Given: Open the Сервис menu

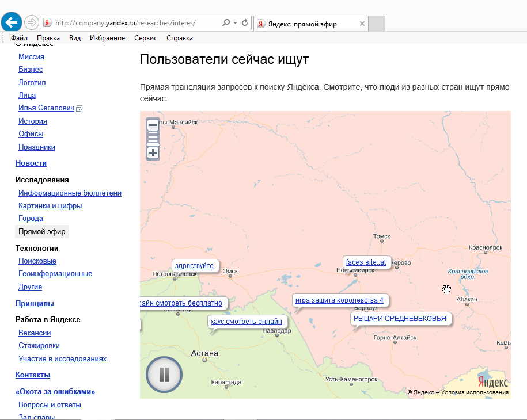Looking at the screenshot, I should point(146,38).
